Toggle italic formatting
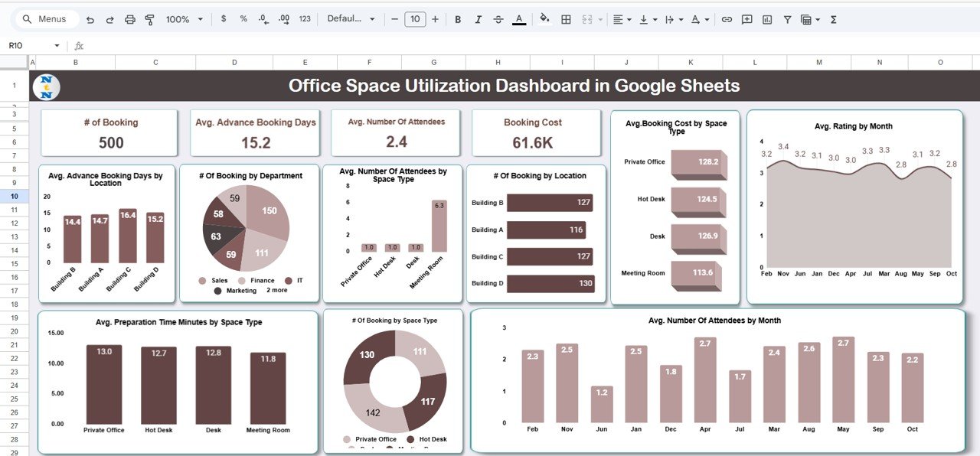Viewport: 980px width, 456px height. [x=479, y=19]
